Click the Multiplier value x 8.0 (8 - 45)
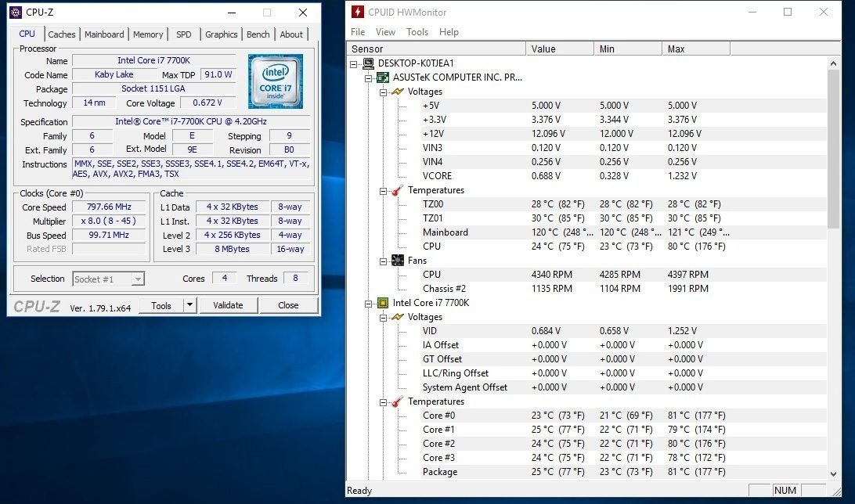Screen dimensions: 855x504 coord(109,221)
